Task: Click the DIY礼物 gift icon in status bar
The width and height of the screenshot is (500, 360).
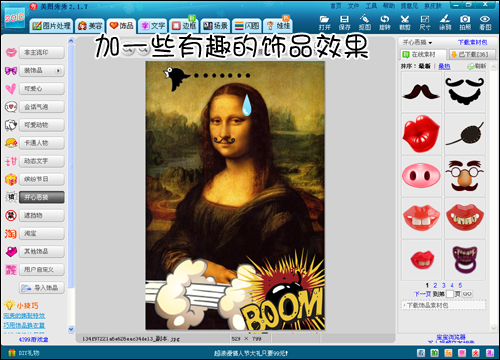Action: click(12, 353)
